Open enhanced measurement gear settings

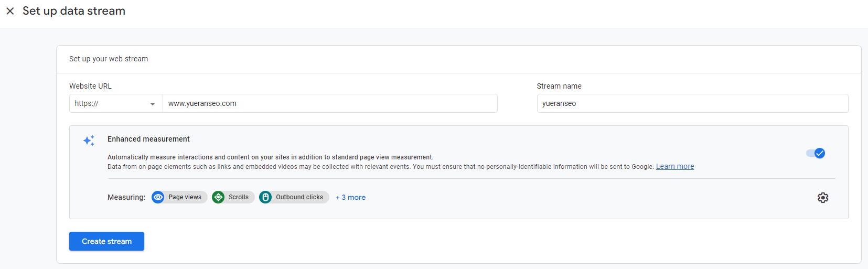tap(823, 198)
